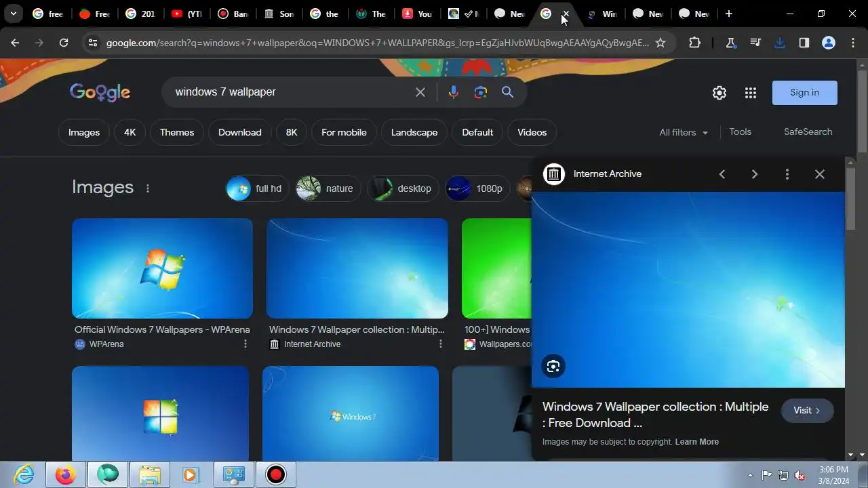Close the image preview panel
The height and width of the screenshot is (488, 868).
point(820,174)
